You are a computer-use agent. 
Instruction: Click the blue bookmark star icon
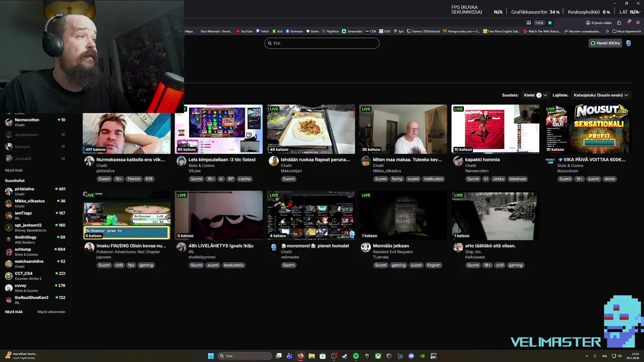tap(550, 23)
